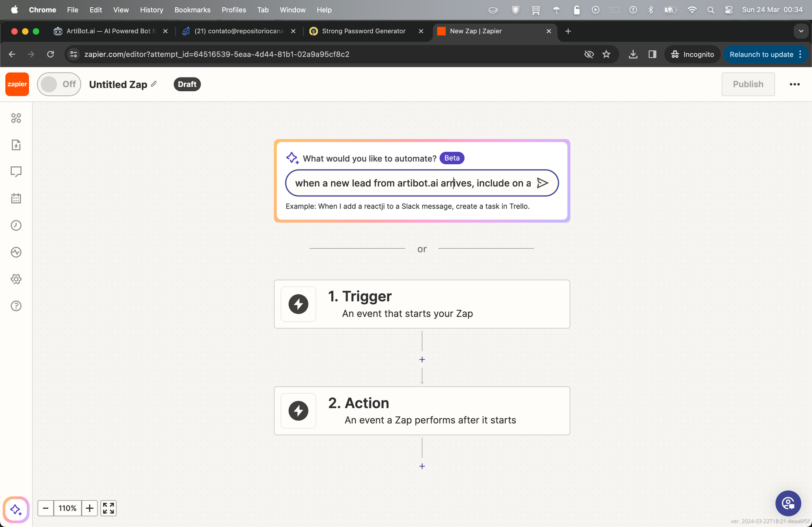The height and width of the screenshot is (527, 812).
Task: Submit the automation prompt with send arrow
Action: 542,183
